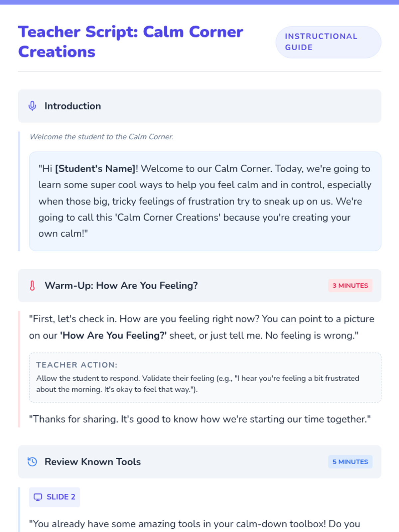Click the history clock icon beside Review Known Tools
Viewport: 399px width, 532px height.
(32, 462)
